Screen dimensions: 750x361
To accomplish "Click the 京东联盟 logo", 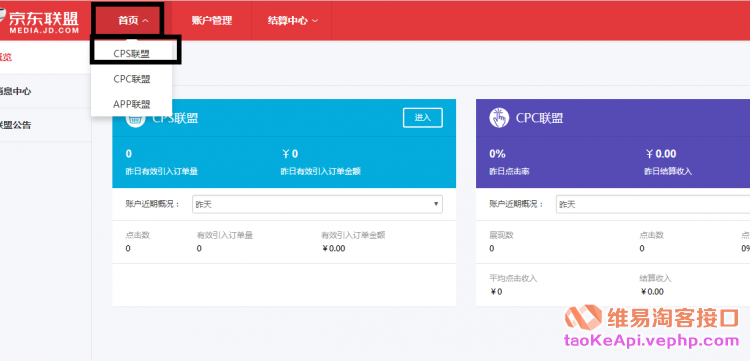I will [x=39, y=22].
